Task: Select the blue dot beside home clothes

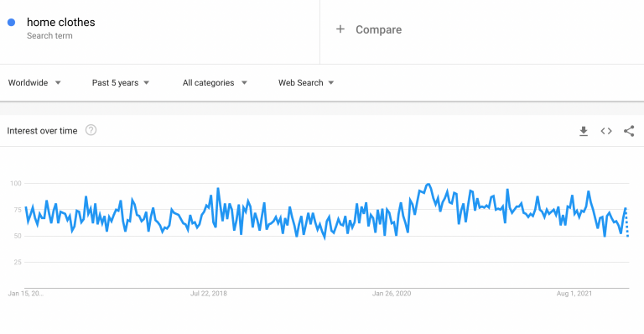Action: tap(12, 22)
